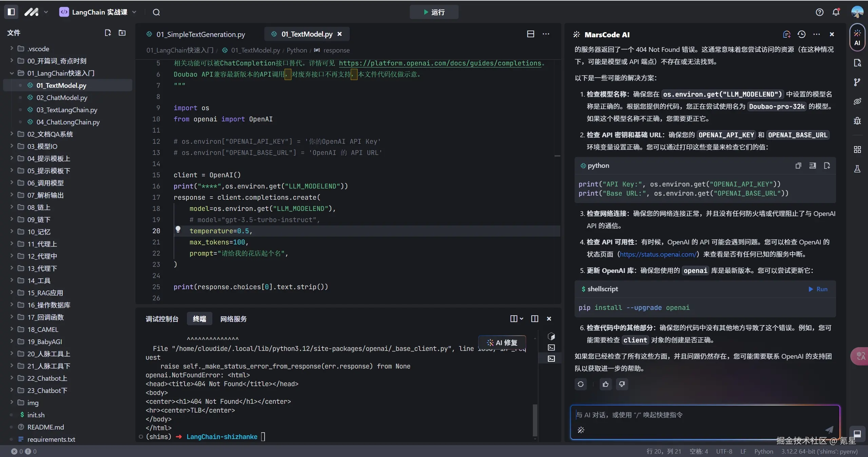Click the thumbs up feedback icon
Viewport: 868px width, 457px height.
pyautogui.click(x=605, y=384)
